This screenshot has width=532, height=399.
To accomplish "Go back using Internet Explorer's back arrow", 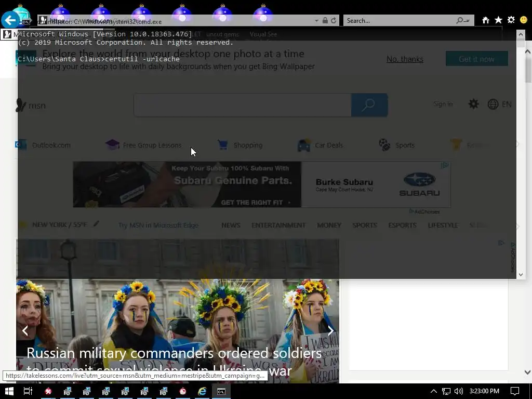I will coord(10,20).
